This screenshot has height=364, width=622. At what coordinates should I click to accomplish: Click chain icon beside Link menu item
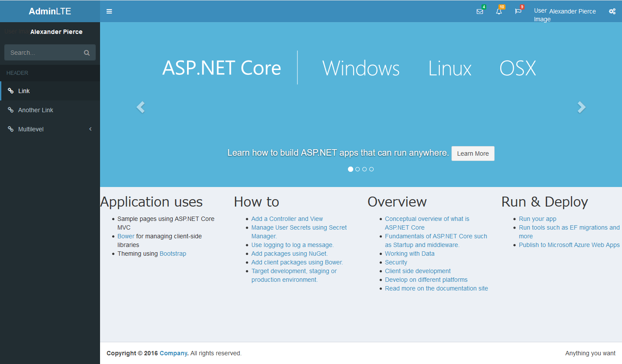pos(11,91)
